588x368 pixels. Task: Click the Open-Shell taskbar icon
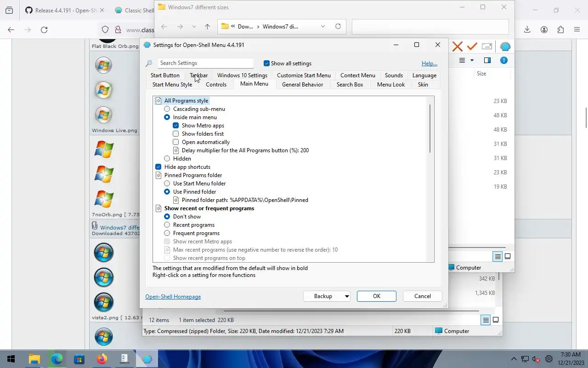click(x=147, y=359)
